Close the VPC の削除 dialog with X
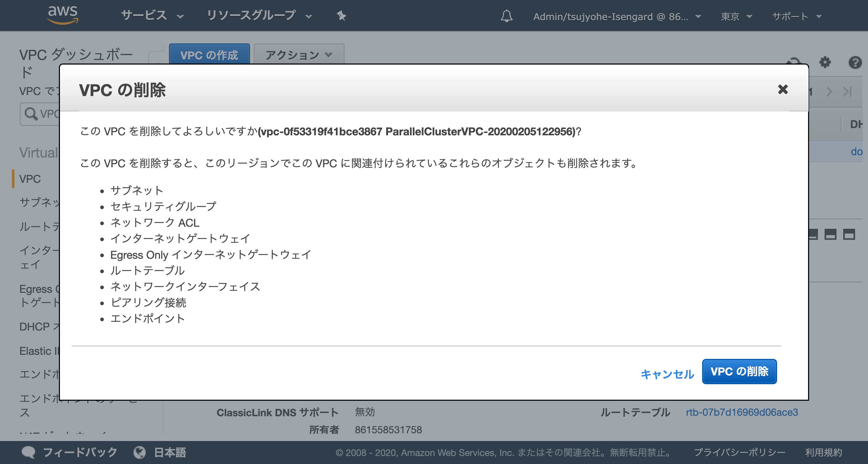 tap(783, 90)
